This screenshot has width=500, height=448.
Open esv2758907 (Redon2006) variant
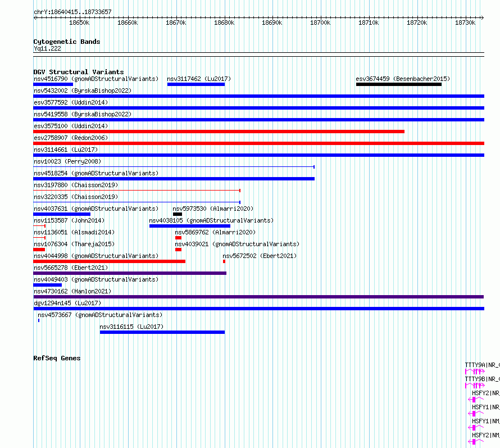(x=71, y=138)
